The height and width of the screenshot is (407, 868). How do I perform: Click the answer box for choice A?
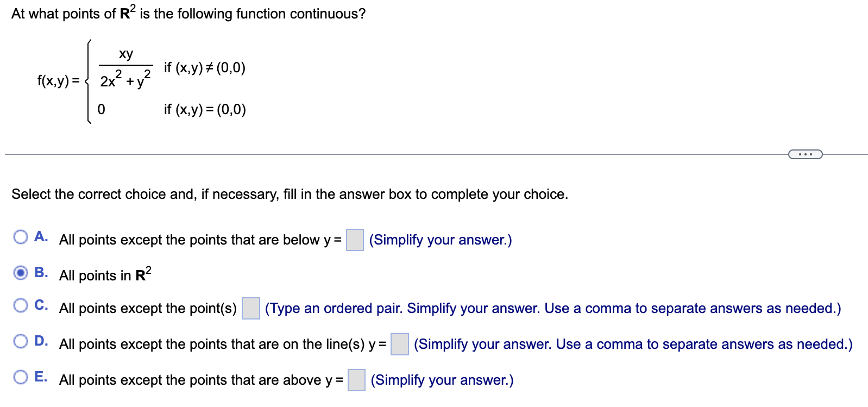click(354, 240)
